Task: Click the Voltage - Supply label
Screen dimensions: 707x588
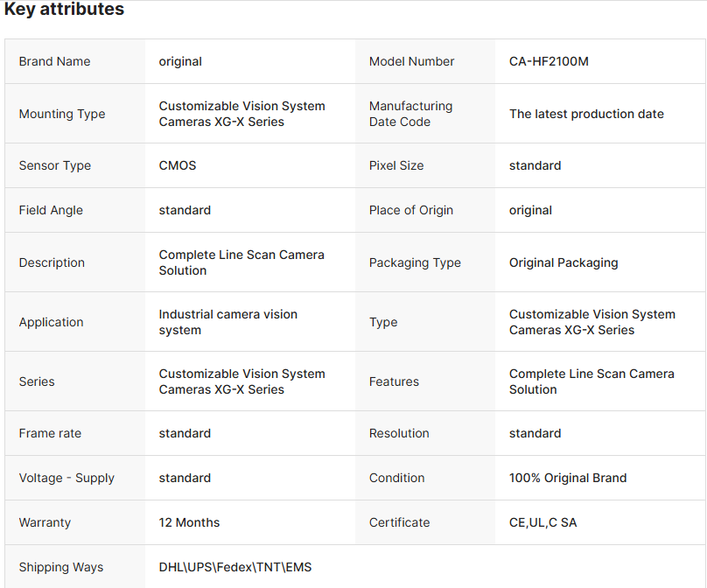Action: point(66,478)
